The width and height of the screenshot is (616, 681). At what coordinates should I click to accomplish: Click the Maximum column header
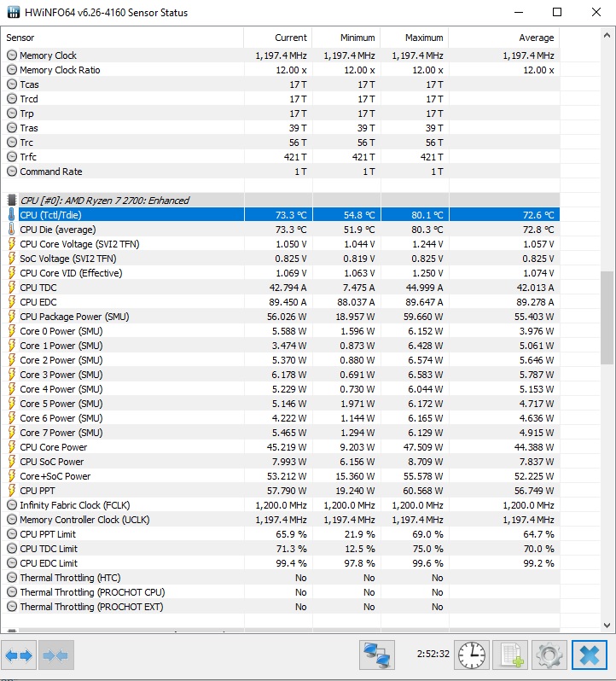[415, 38]
